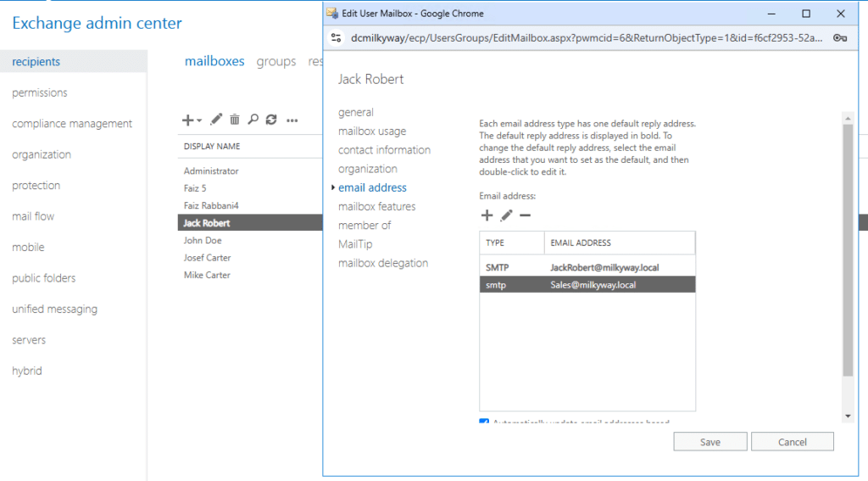Screen dimensions: 868x481
Task: Select the Administrator mailbox row
Action: click(250, 171)
